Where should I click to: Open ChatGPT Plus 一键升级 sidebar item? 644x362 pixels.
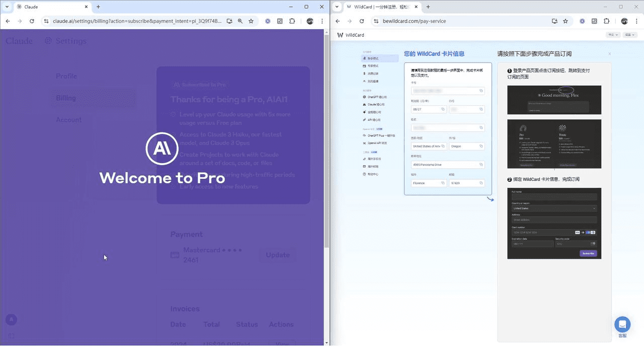(379, 135)
